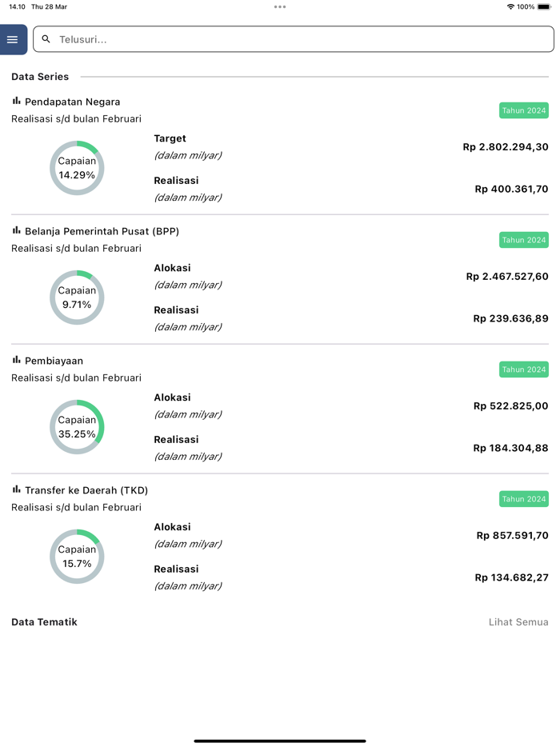Click bar chart icon beside Pembiayaan
This screenshot has height=747, width=560.
[x=16, y=360]
